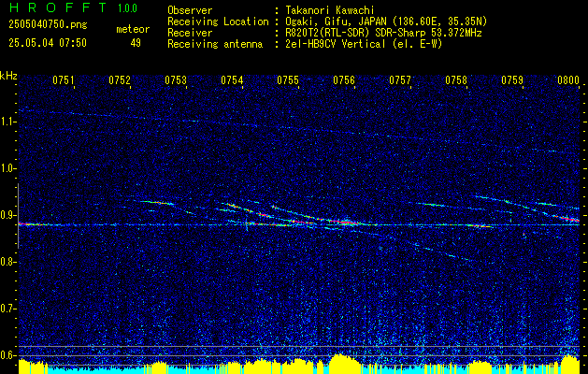Click the Observer field label
Image resolution: width=588 pixels, height=374 pixels.
190,10
